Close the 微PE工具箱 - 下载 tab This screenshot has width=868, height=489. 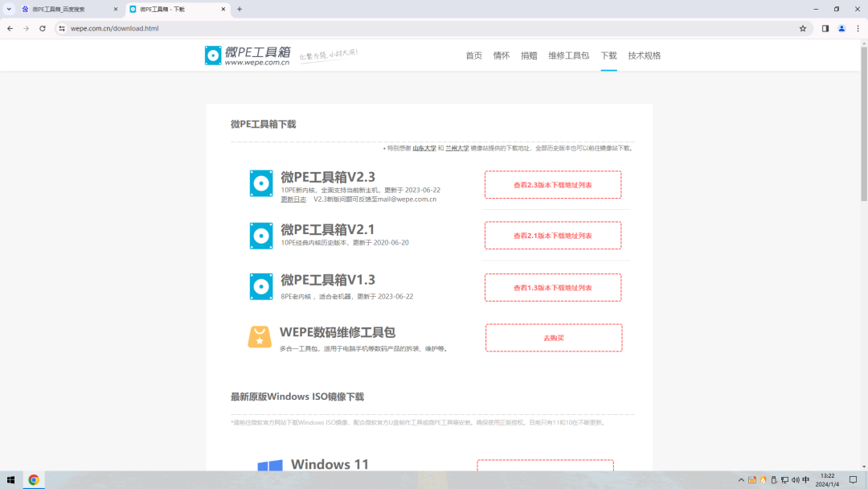tap(223, 9)
